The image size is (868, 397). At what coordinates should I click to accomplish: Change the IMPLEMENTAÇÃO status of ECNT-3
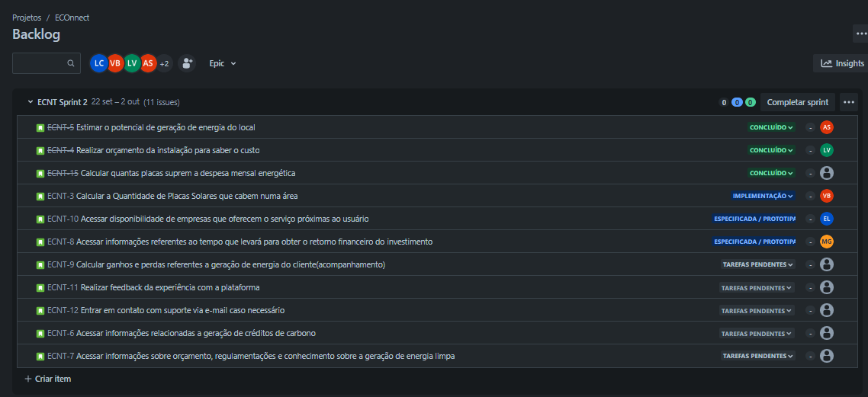762,197
